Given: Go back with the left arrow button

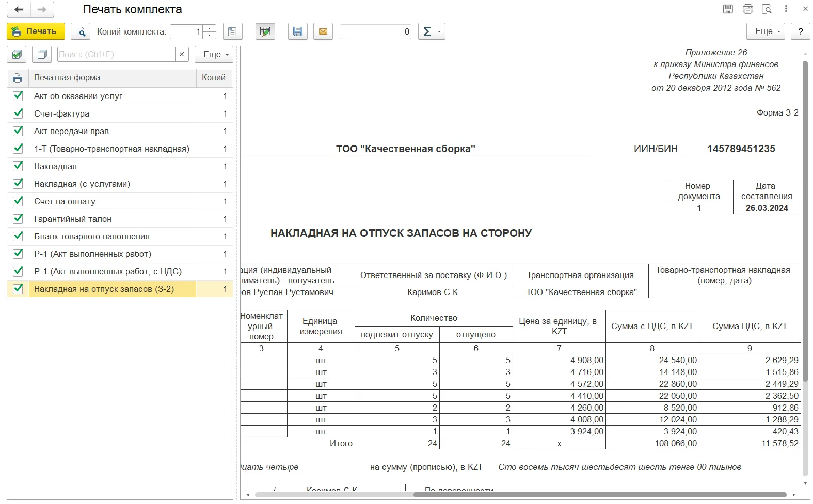Looking at the screenshot, I should coord(19,9).
